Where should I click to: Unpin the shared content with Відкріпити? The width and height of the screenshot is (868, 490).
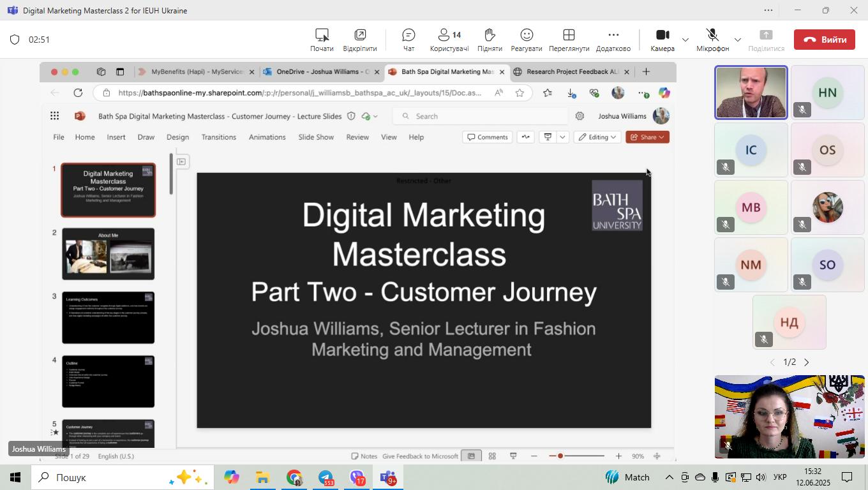point(360,40)
